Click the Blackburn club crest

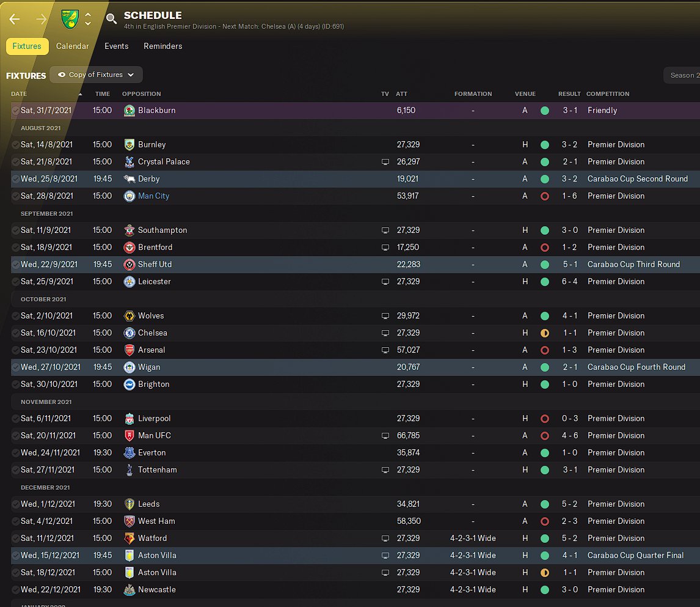tap(129, 110)
